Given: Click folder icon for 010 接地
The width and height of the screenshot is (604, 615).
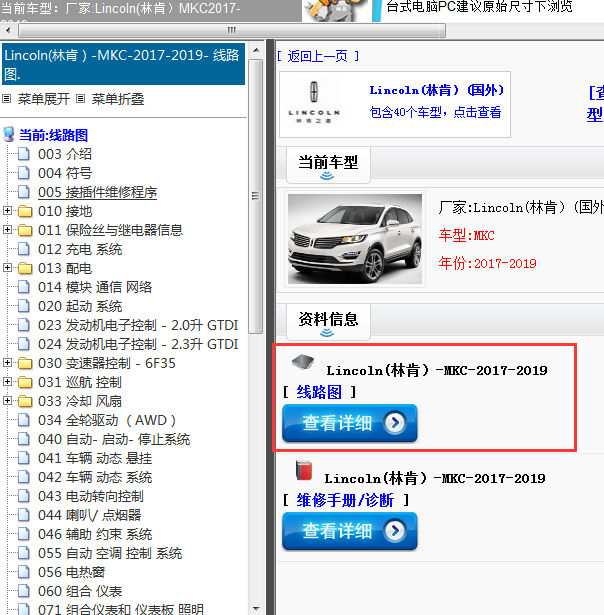Looking at the screenshot, I should tap(25, 211).
